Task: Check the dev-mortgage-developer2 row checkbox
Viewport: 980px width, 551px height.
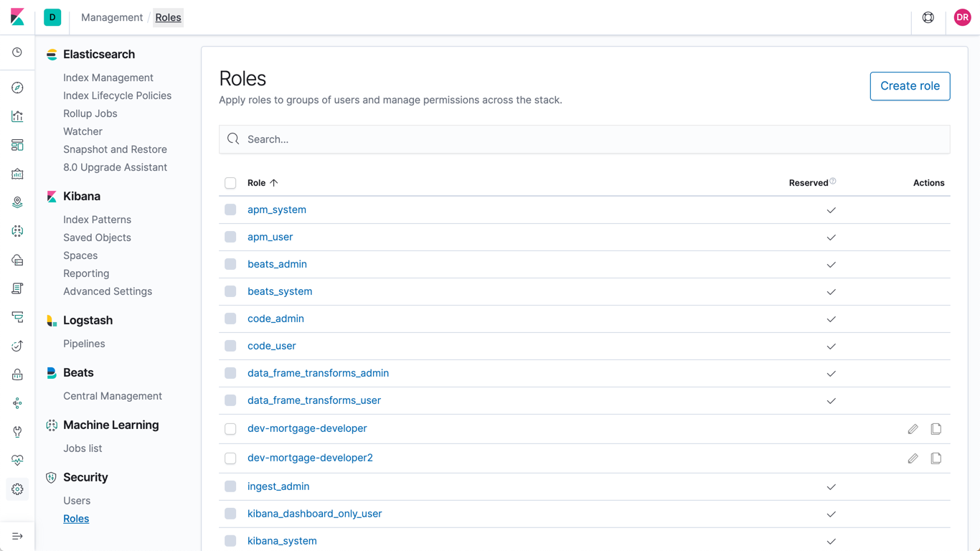Action: coord(230,458)
